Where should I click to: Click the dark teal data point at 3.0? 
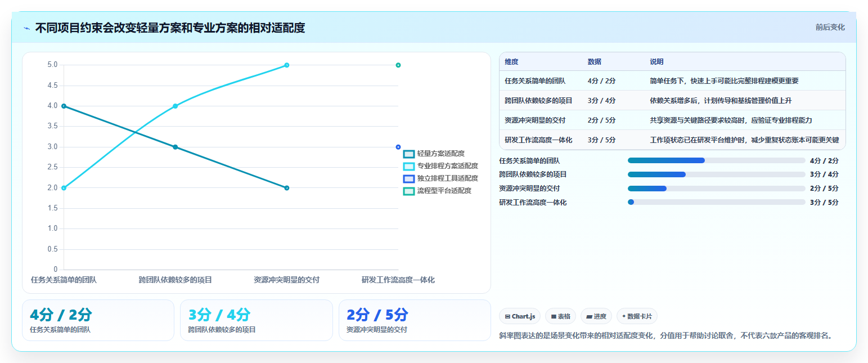tap(175, 147)
